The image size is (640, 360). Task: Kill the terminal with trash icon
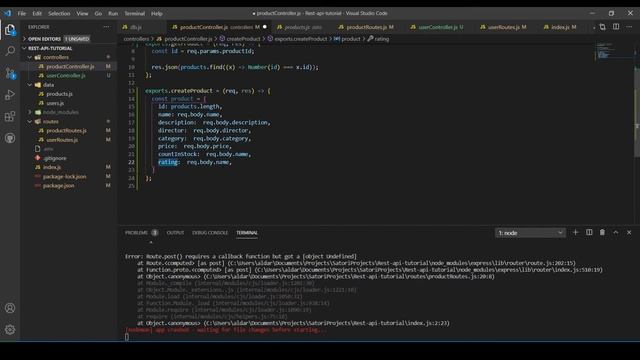[602, 233]
